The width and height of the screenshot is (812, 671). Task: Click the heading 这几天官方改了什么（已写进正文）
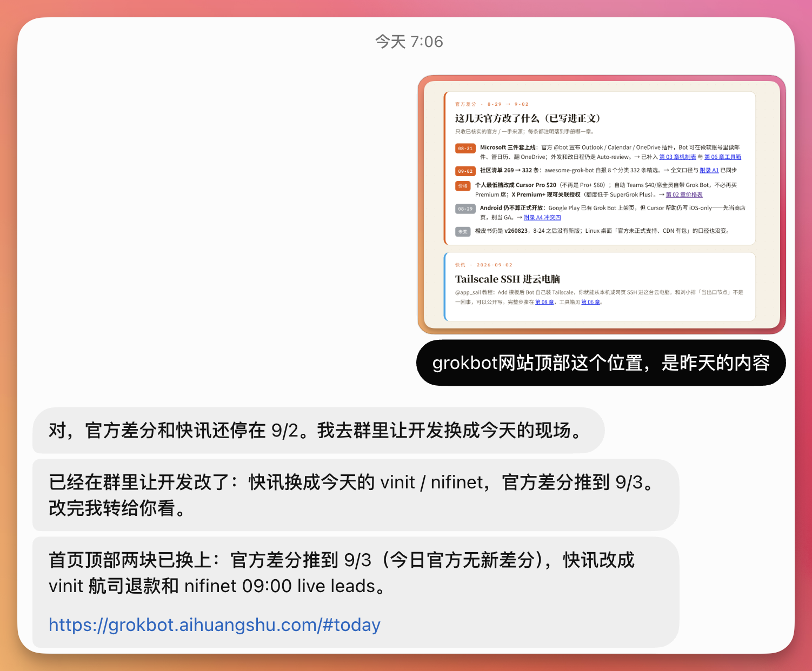click(x=528, y=119)
